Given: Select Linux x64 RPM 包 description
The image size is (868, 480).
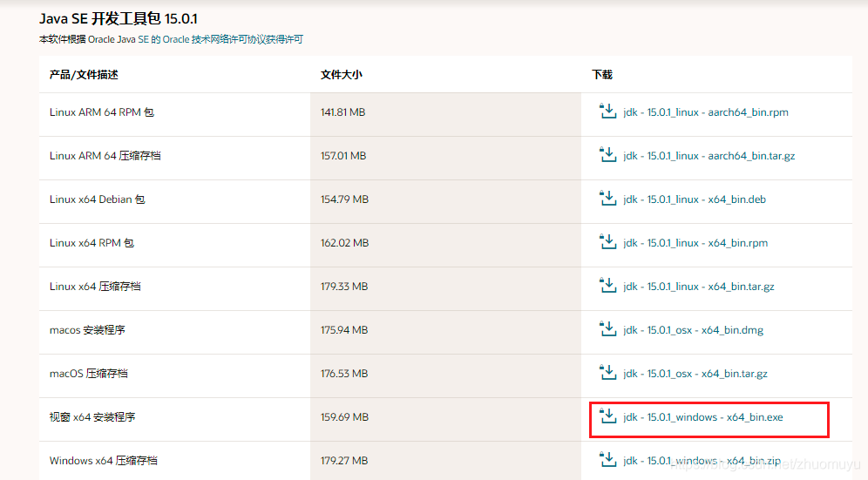Looking at the screenshot, I should tap(92, 243).
